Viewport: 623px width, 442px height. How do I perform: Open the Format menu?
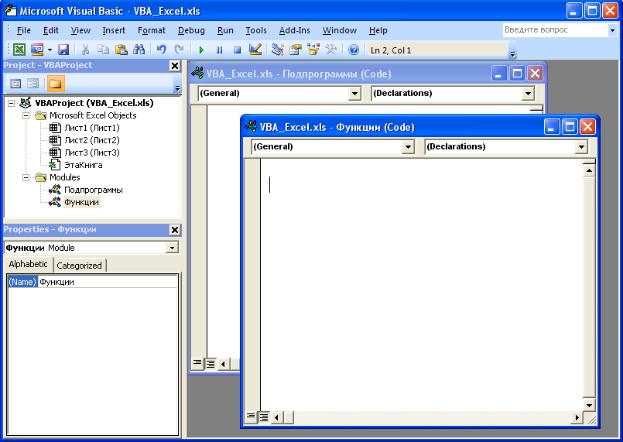click(151, 31)
